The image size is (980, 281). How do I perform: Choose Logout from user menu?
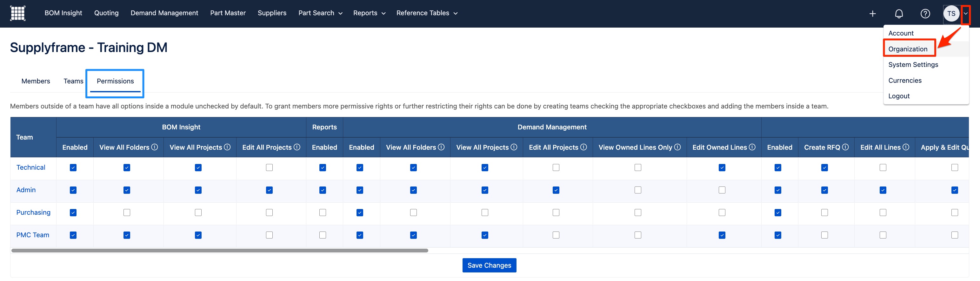click(x=899, y=96)
